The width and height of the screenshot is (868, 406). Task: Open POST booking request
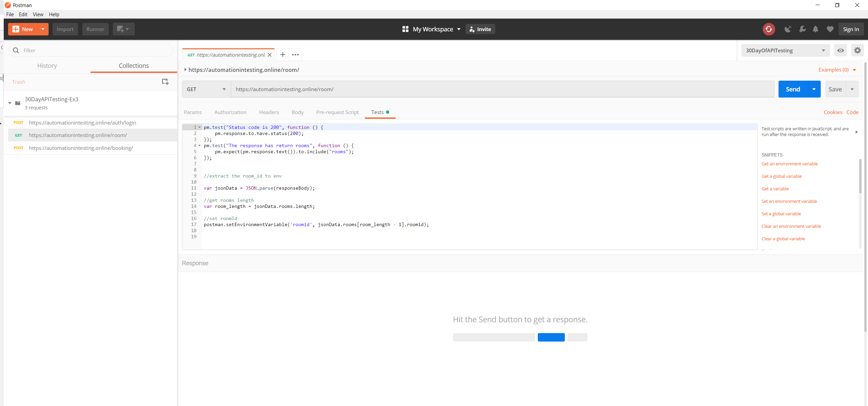[90, 148]
